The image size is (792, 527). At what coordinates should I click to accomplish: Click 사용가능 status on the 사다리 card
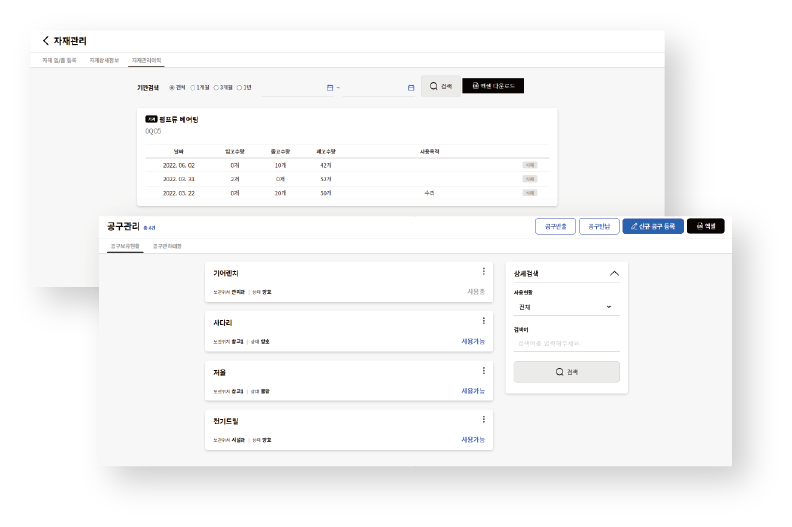(x=473, y=341)
